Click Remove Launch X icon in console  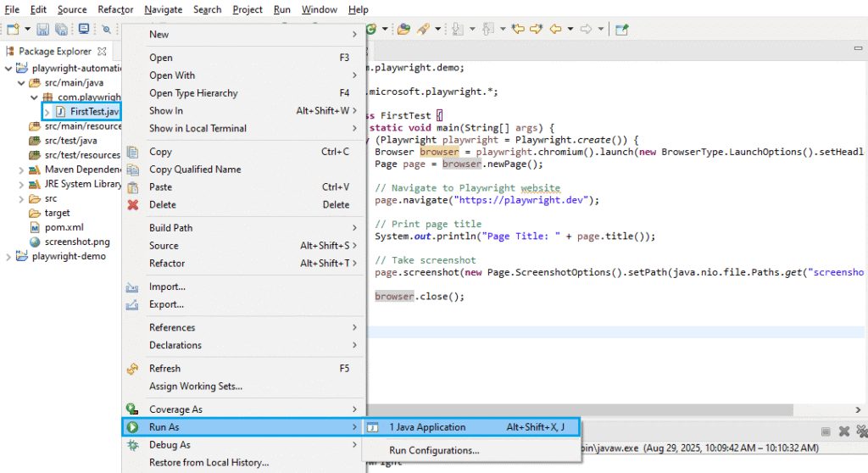click(844, 431)
